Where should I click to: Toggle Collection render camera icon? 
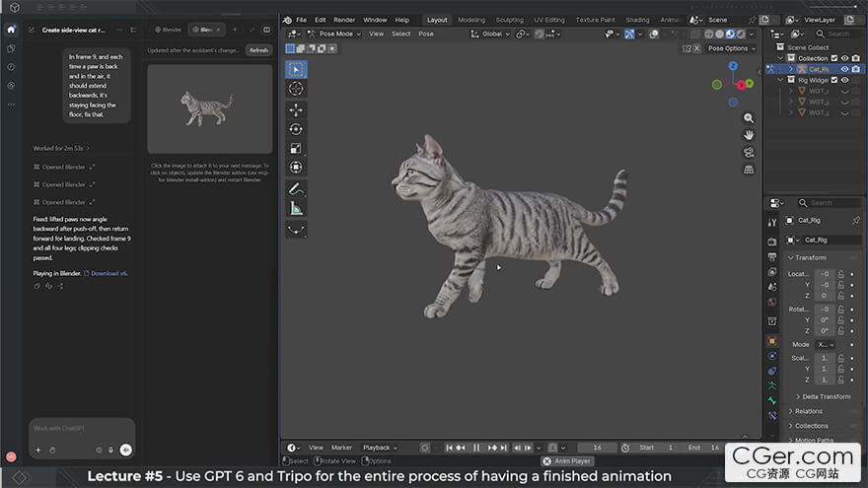pos(856,58)
